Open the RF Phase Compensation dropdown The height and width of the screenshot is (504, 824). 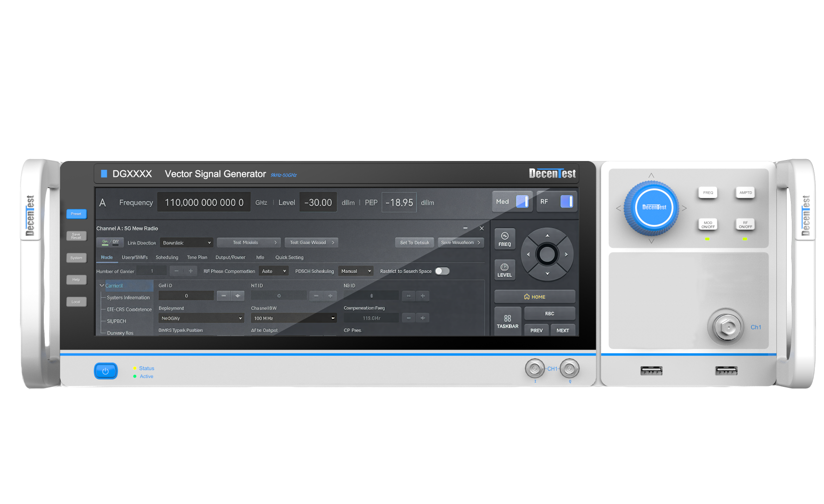click(x=274, y=271)
